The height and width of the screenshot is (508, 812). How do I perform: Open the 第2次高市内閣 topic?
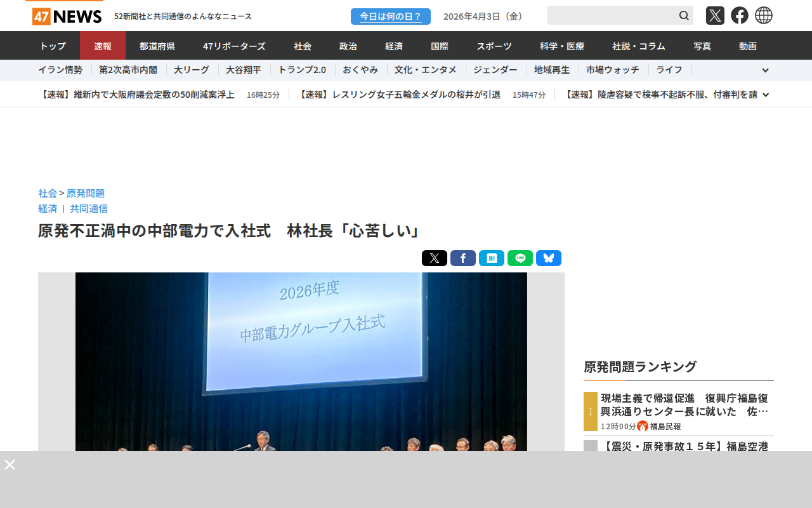point(128,70)
